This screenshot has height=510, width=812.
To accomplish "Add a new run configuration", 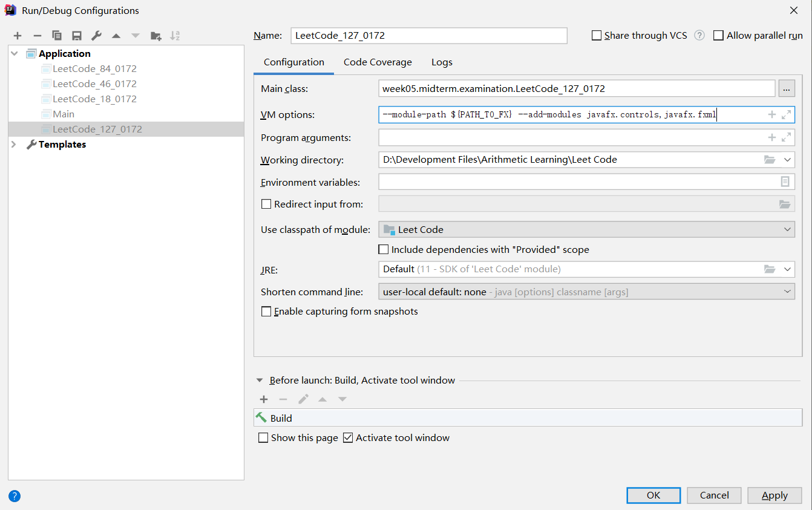I will tap(17, 35).
